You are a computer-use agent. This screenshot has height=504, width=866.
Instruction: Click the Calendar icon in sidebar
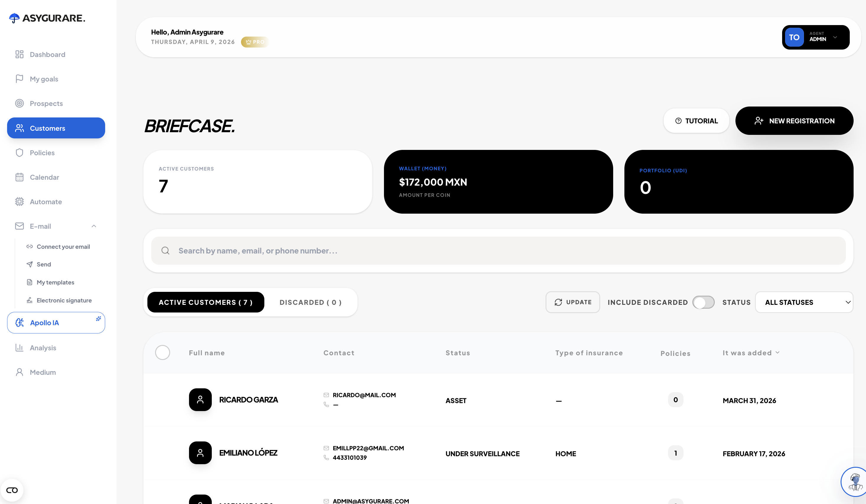[19, 177]
